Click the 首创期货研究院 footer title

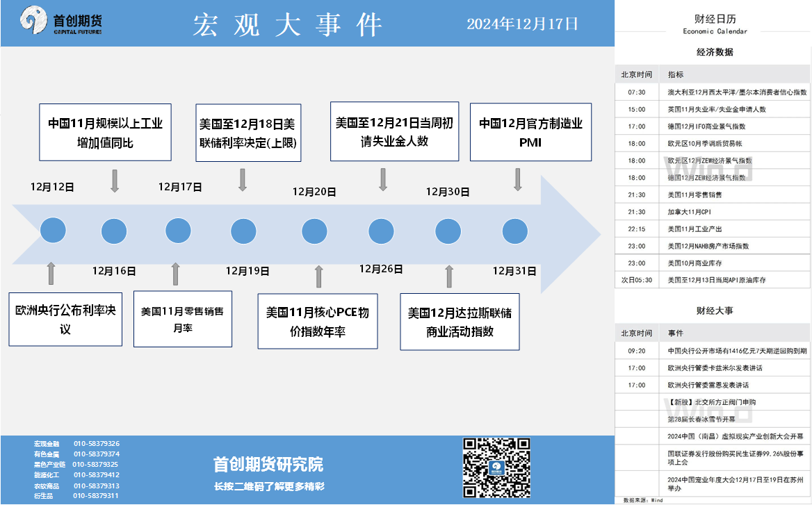[x=268, y=464]
